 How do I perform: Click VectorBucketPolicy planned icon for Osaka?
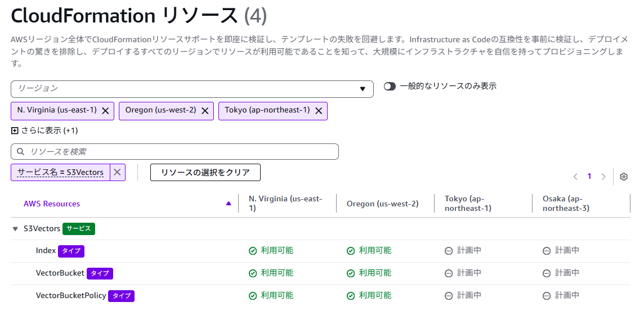coord(547,296)
